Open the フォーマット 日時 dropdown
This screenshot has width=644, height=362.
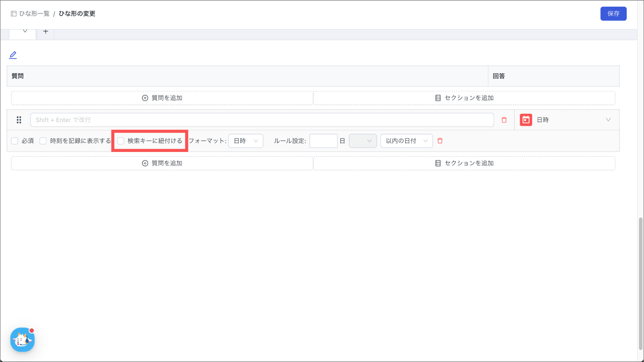coord(246,141)
